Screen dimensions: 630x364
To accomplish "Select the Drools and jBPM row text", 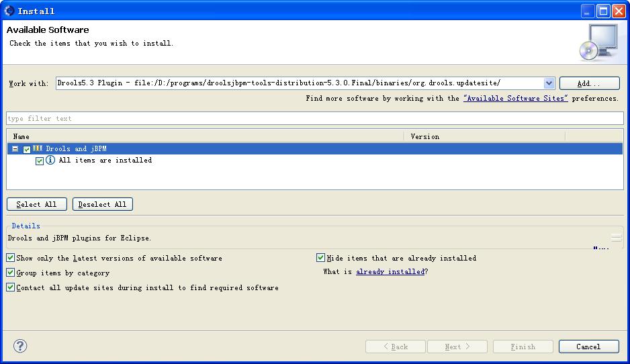I will tap(76, 148).
